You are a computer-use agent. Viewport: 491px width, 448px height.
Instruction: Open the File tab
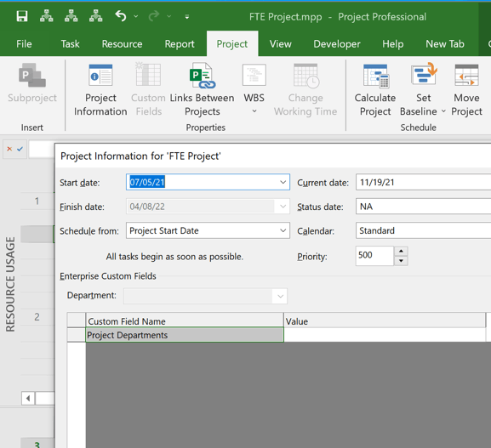click(24, 44)
